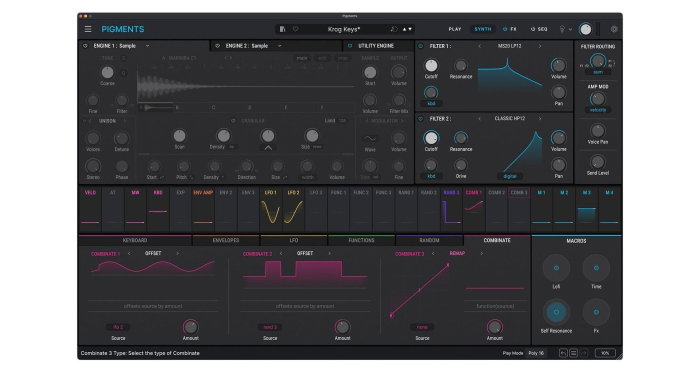Select previous Filter 1 type arrow

(479, 46)
